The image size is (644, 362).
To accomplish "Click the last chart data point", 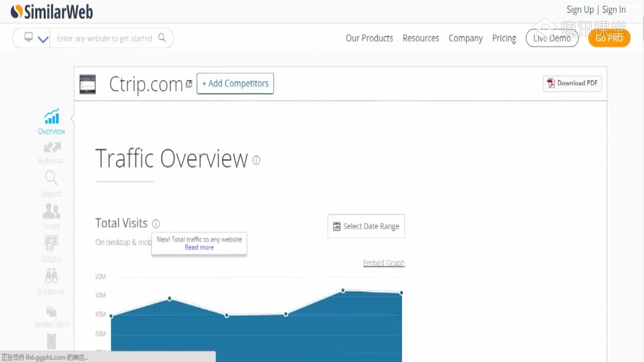I will (x=401, y=293).
